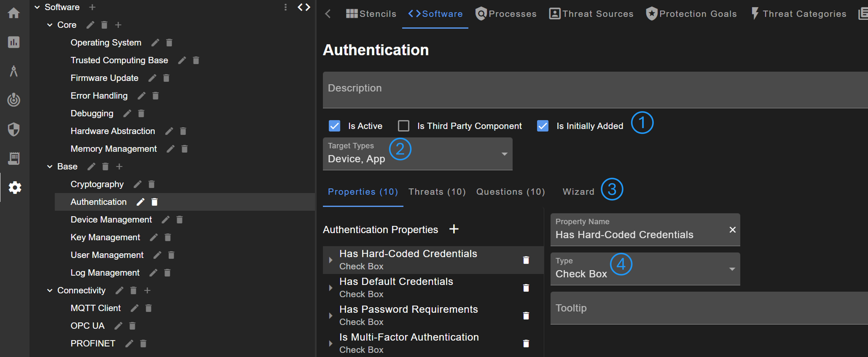The image size is (868, 357).
Task: Disable the Is Initially Added checkbox
Action: pyautogui.click(x=543, y=126)
